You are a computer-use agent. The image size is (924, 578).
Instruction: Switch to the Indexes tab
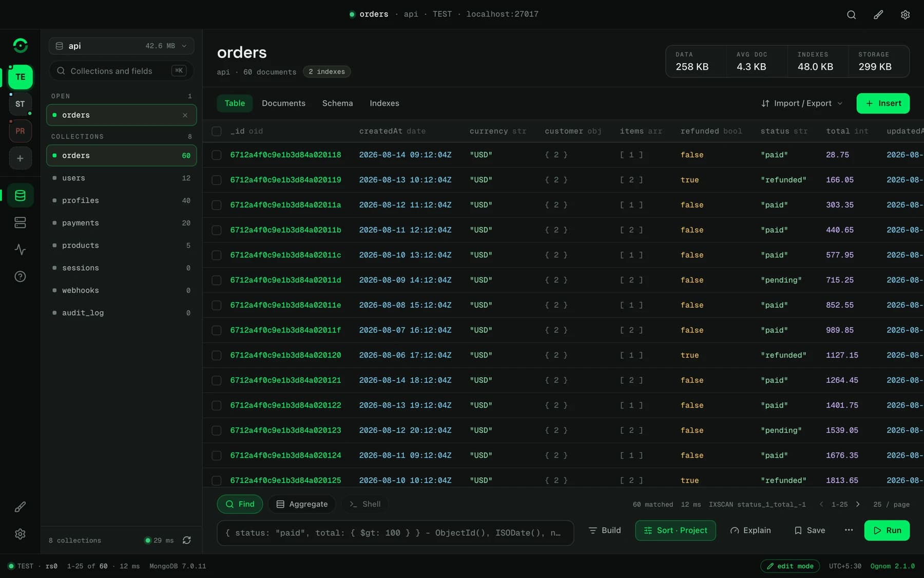click(384, 103)
